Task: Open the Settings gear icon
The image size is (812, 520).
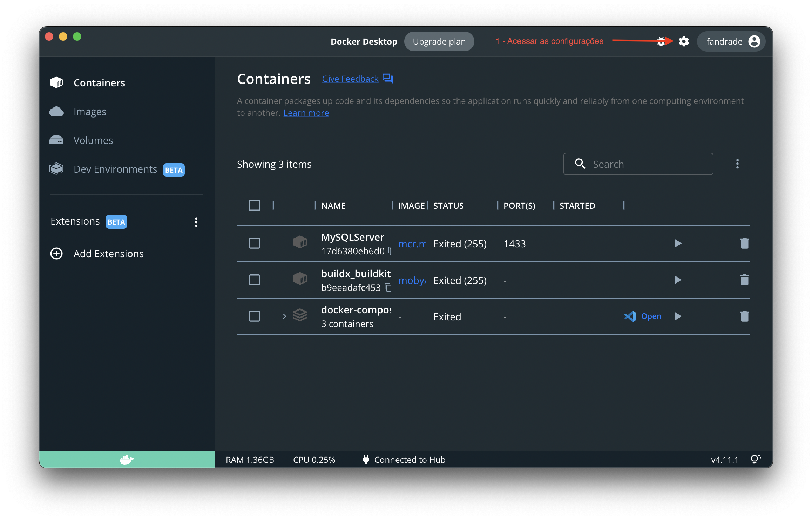Action: tap(683, 41)
